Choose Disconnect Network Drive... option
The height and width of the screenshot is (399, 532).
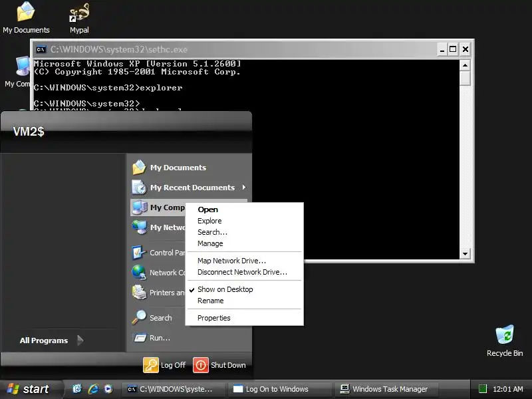point(244,272)
